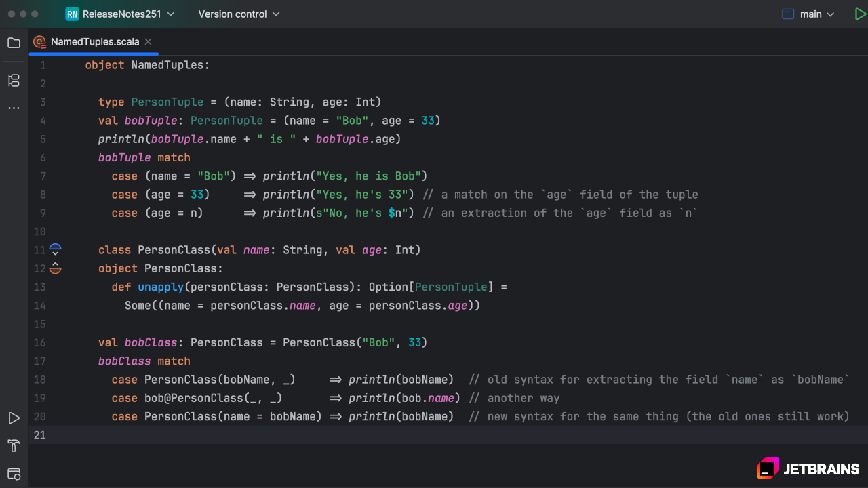868x488 pixels.
Task: Click the bobClass variable on line 17
Action: click(124, 361)
